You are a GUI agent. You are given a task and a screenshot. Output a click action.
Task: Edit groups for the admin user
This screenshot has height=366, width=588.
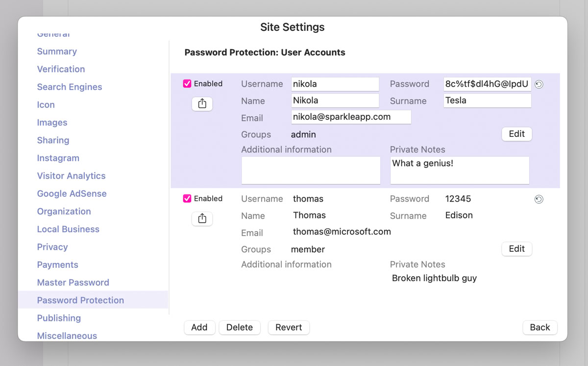coord(516,134)
